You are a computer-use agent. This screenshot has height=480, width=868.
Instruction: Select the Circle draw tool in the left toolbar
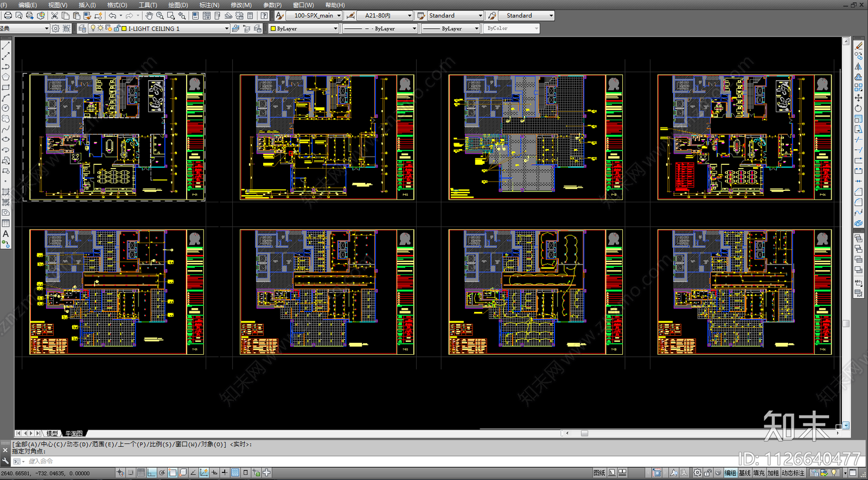pyautogui.click(x=6, y=108)
